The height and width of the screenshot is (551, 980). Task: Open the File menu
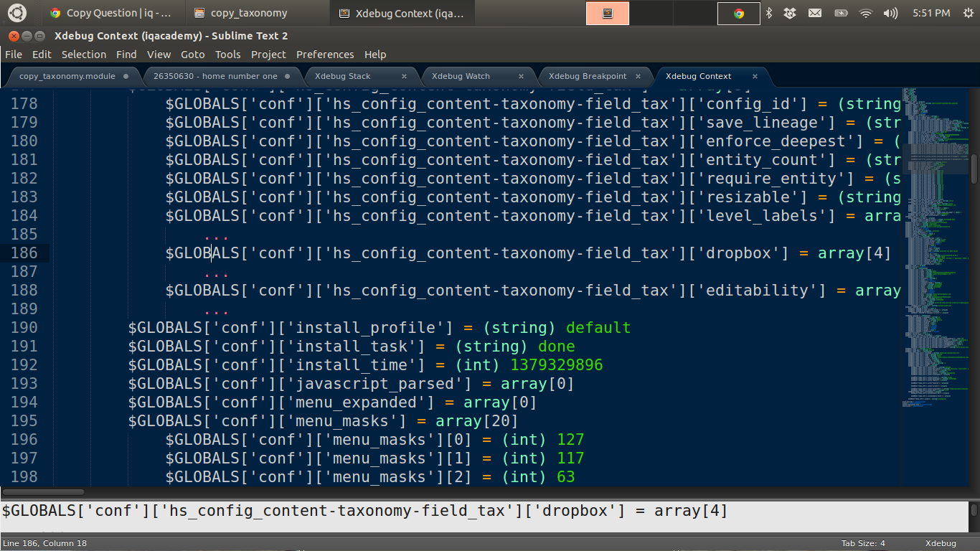(x=14, y=55)
